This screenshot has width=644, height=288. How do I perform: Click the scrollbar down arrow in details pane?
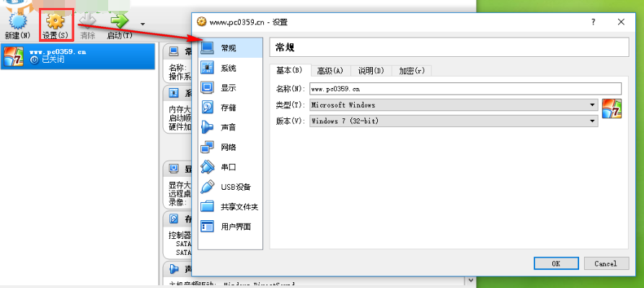[471, 280]
